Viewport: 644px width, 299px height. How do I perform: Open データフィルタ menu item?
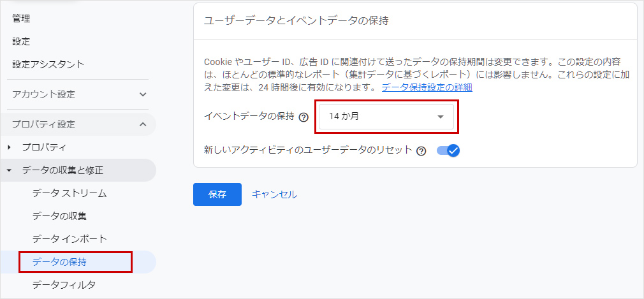point(64,285)
